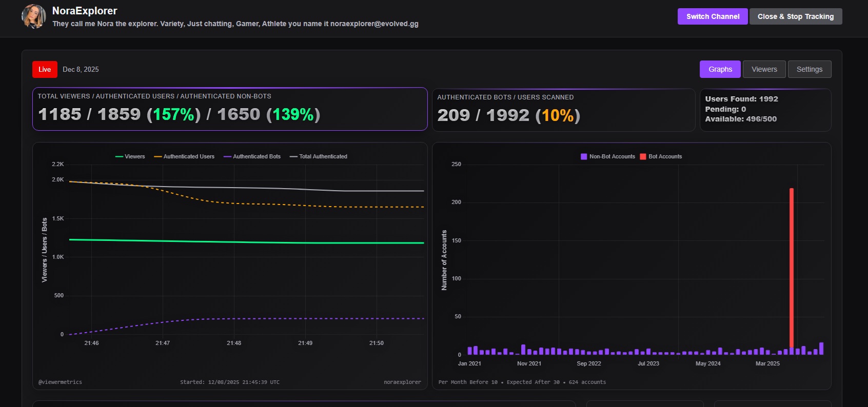Click the Available: 496/500 line
868x407 pixels.
coord(741,119)
